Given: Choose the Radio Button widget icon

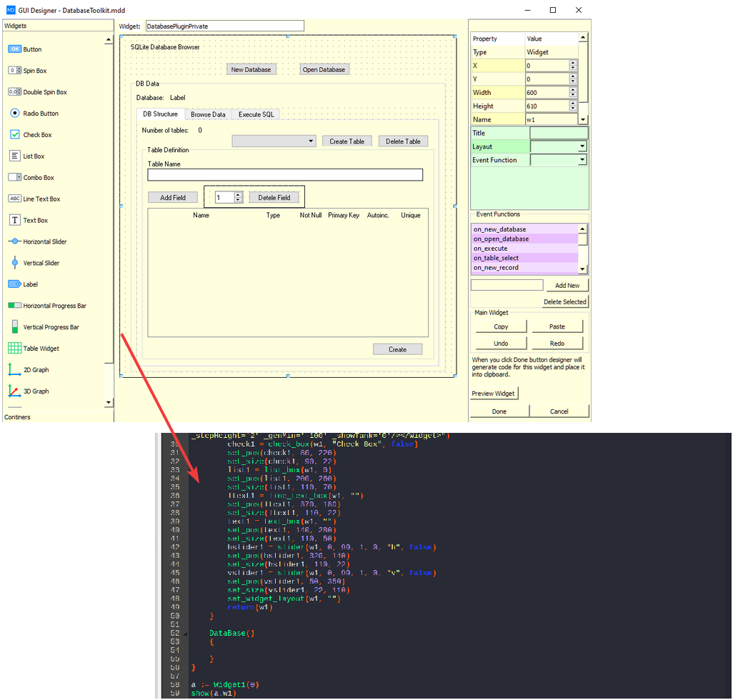Looking at the screenshot, I should pos(15,114).
